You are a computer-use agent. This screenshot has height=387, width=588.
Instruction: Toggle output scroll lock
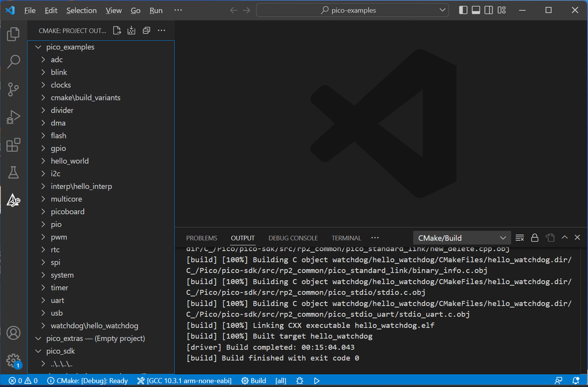(x=535, y=238)
